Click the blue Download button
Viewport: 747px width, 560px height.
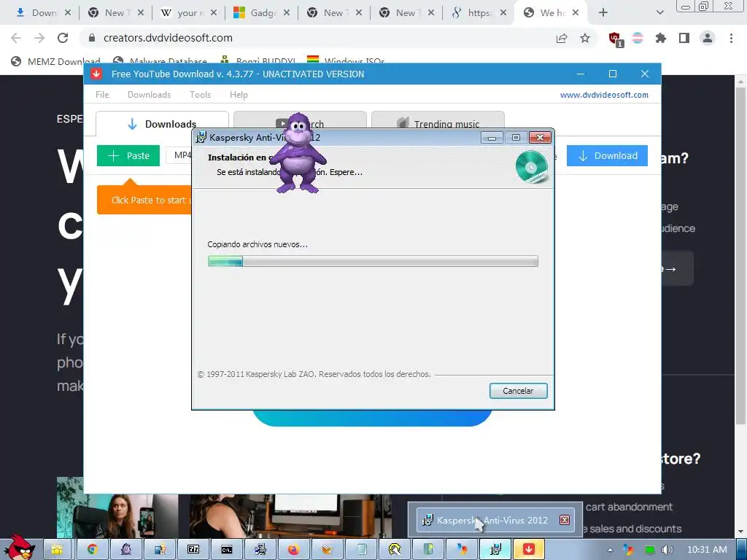pos(607,156)
